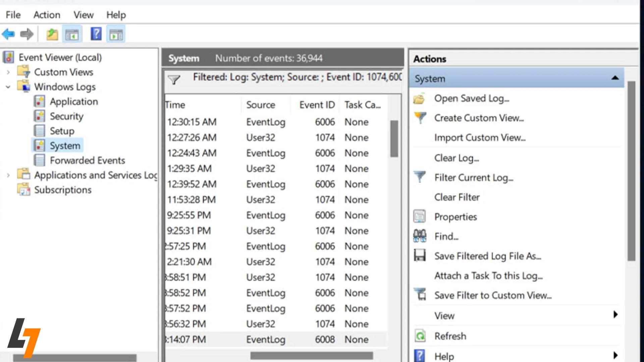Expand the View submenu arrow

click(x=615, y=314)
